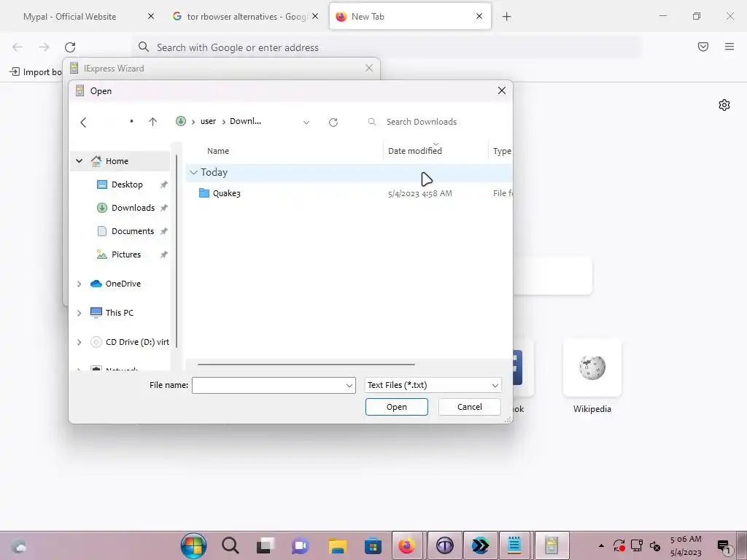
Task: Close the New Tab browser tab
Action: point(479,16)
